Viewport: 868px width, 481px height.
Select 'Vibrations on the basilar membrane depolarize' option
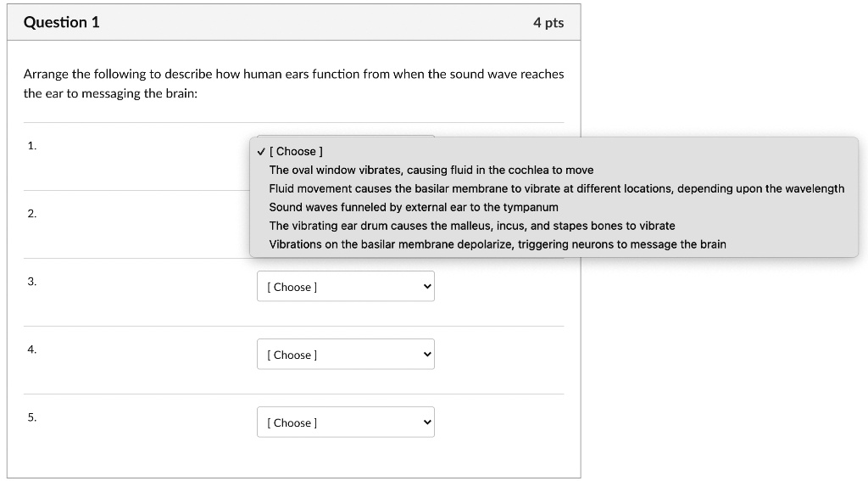pos(497,244)
